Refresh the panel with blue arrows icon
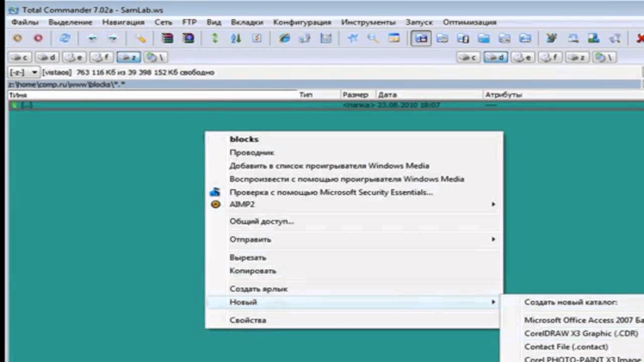The width and height of the screenshot is (644, 362). [65, 38]
